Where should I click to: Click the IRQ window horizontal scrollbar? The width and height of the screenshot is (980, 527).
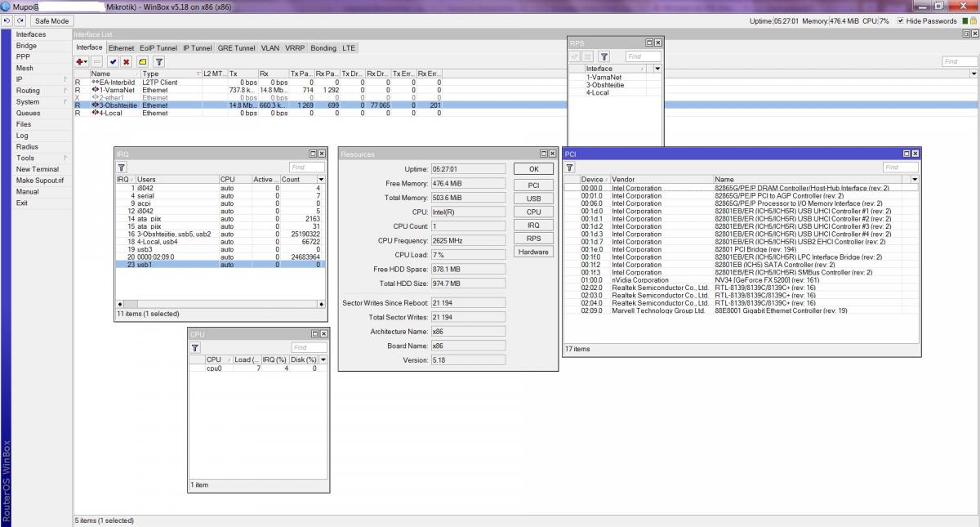pos(220,304)
